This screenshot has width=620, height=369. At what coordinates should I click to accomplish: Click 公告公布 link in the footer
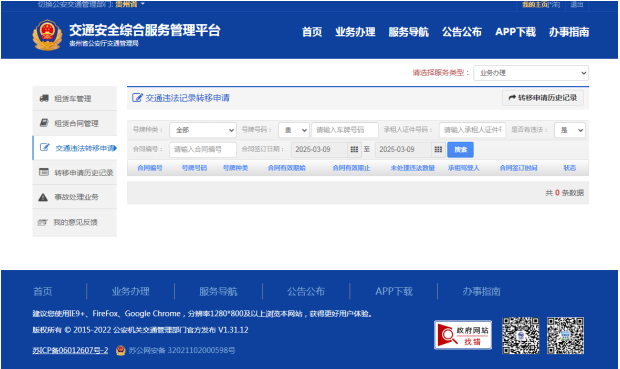tap(306, 291)
